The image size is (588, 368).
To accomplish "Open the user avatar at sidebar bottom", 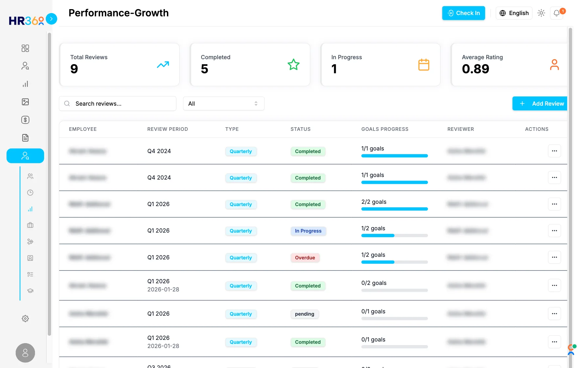I will [25, 353].
